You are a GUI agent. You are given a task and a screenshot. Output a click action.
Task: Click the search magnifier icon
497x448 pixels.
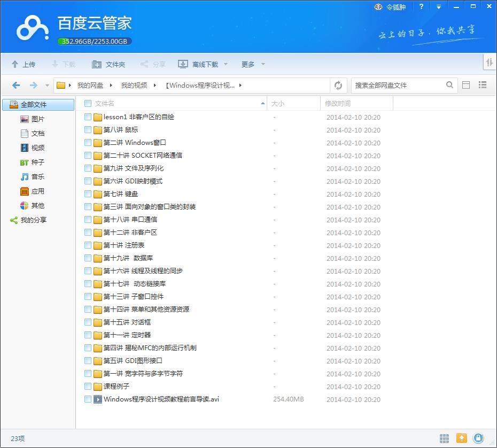pos(449,85)
